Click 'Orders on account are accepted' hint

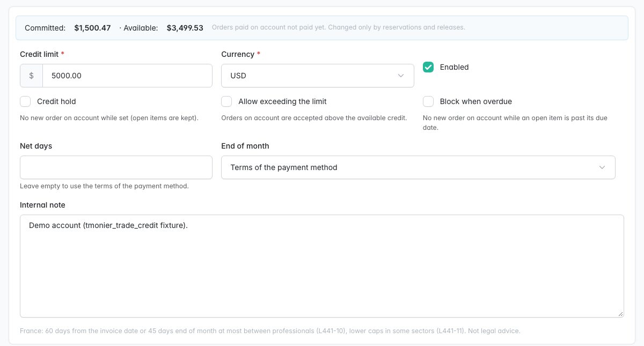click(x=314, y=117)
